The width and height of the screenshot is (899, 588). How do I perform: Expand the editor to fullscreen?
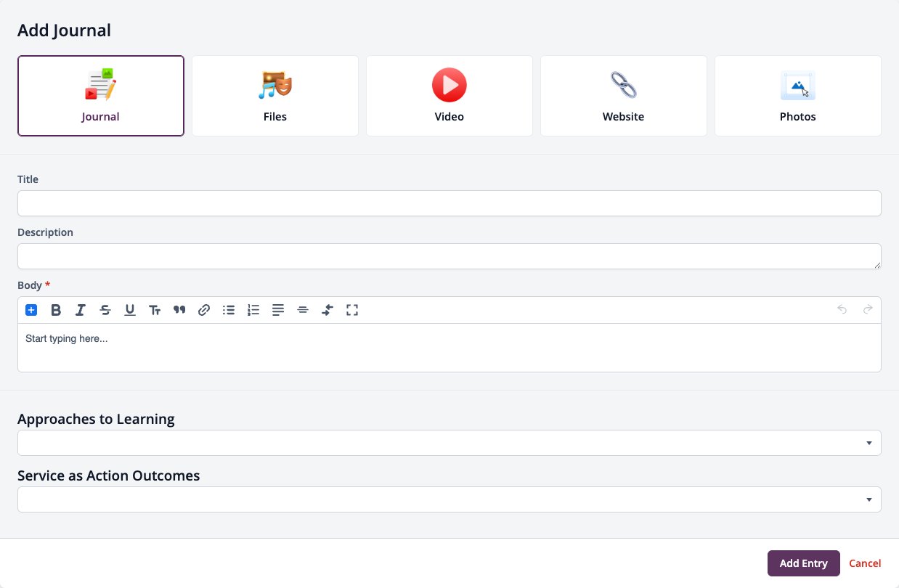(352, 310)
